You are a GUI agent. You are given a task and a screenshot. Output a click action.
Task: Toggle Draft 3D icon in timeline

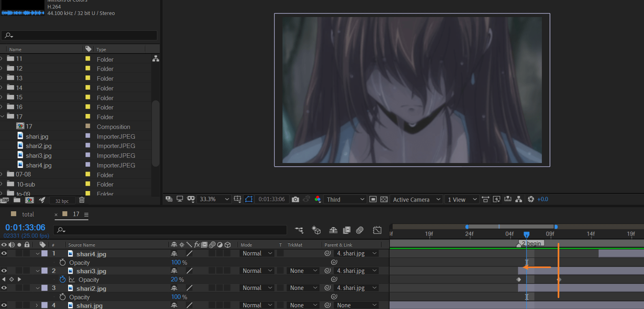click(x=316, y=230)
